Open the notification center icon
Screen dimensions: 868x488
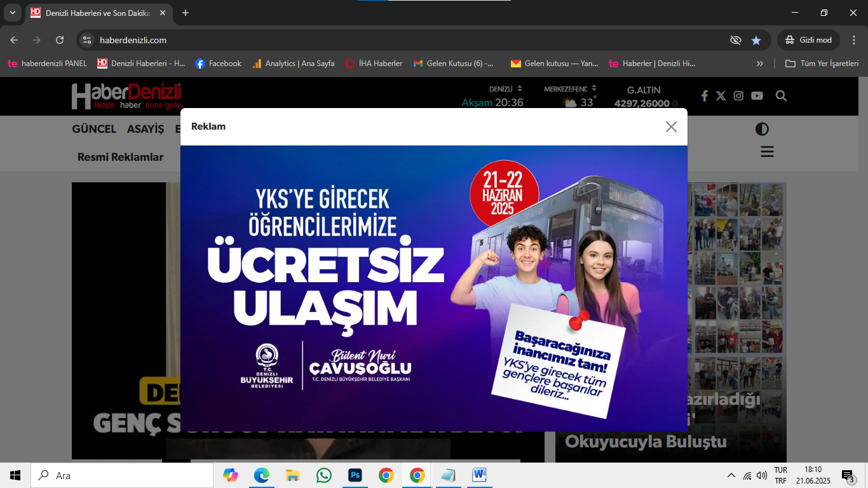849,476
